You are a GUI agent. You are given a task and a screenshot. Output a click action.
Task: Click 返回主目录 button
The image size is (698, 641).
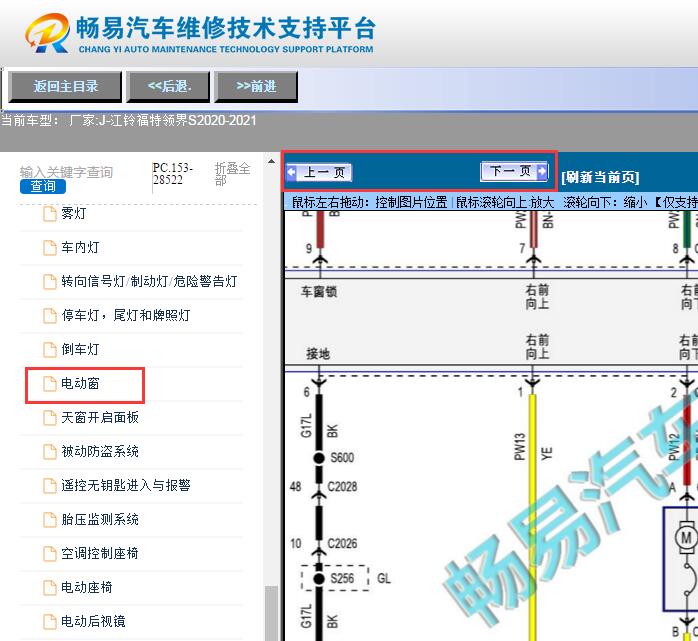65,86
